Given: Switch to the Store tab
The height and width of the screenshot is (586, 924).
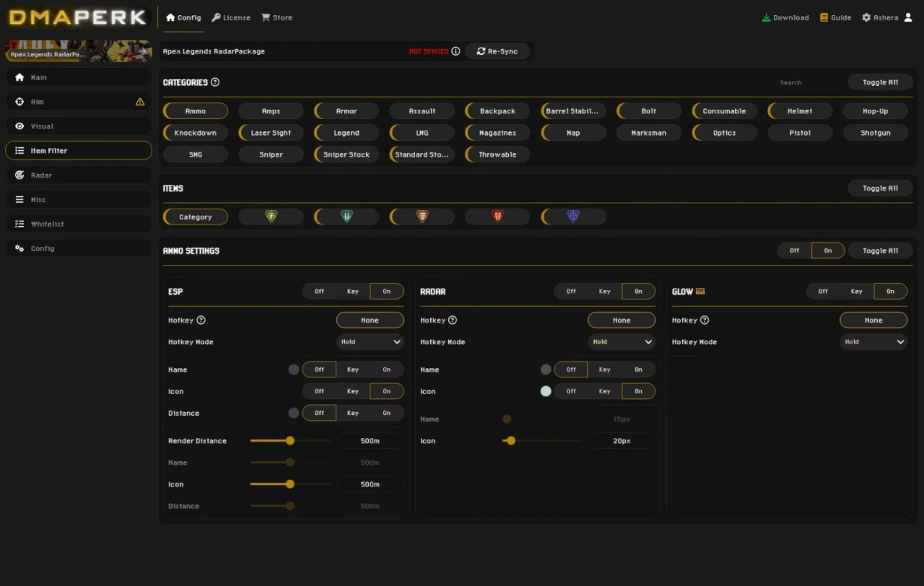Looking at the screenshot, I should tap(276, 17).
